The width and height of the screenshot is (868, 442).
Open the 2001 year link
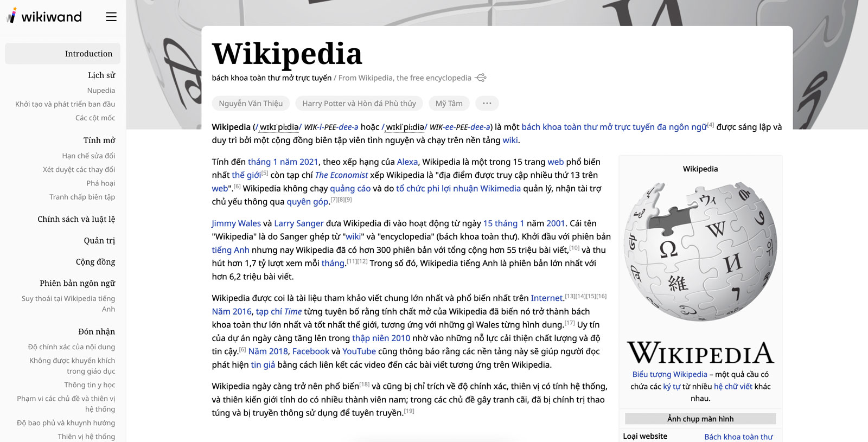tap(556, 223)
